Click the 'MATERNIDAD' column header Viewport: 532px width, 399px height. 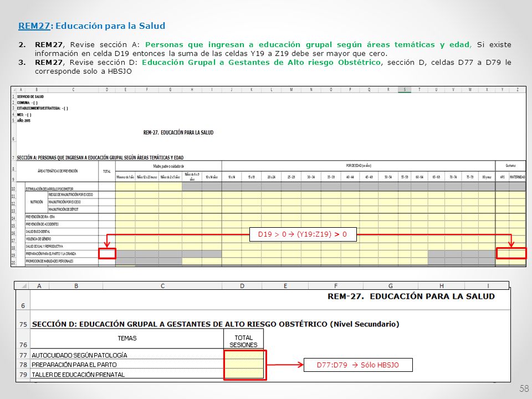[518, 177]
